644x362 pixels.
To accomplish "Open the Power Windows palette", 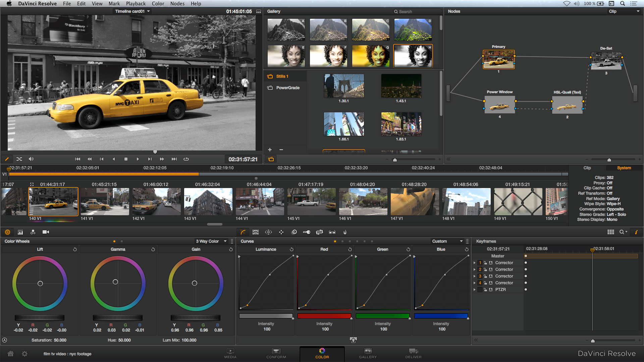I will (x=268, y=232).
